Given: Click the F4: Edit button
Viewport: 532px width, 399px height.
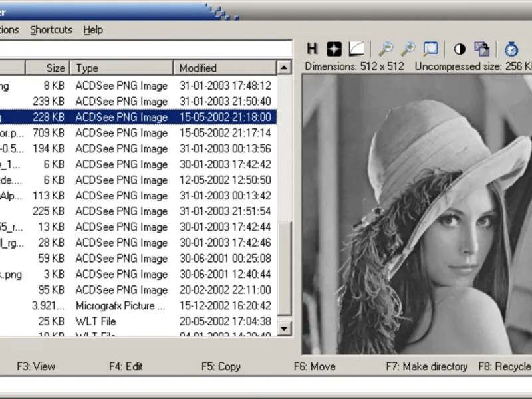Looking at the screenshot, I should 126,366.
